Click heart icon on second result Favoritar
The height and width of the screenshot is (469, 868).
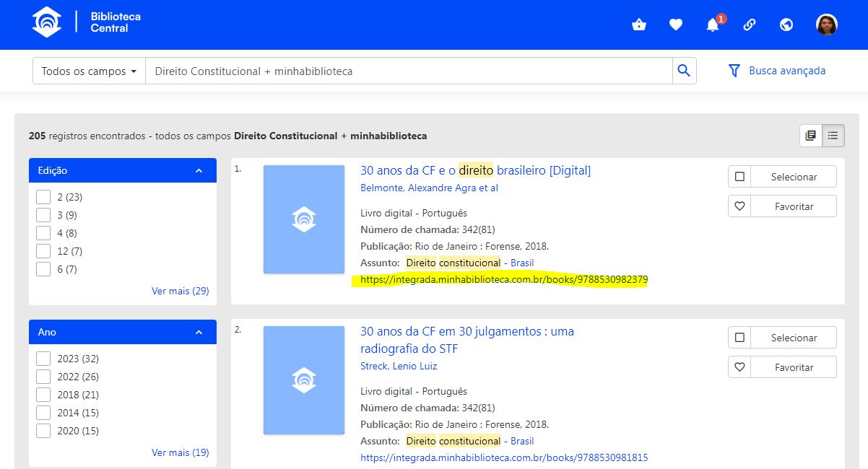[x=739, y=367]
